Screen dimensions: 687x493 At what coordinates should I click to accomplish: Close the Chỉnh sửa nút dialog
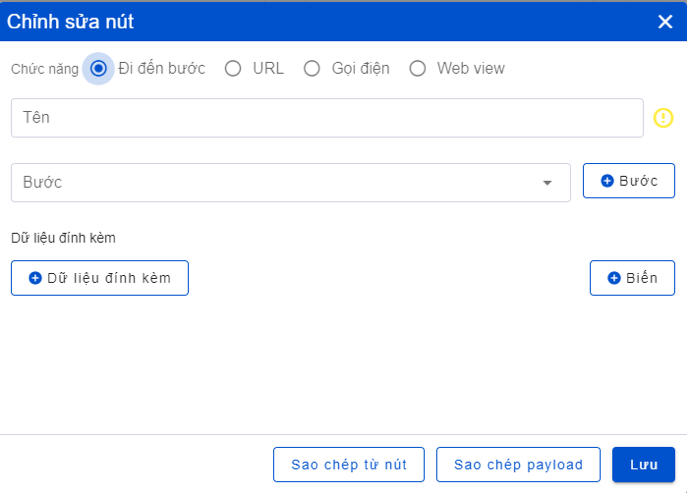coord(665,21)
